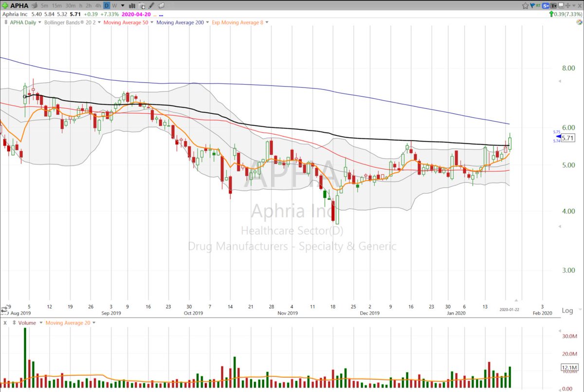Click the blue flag icon
Image resolution: width=584 pixels, height=392 pixels.
pos(533,5)
